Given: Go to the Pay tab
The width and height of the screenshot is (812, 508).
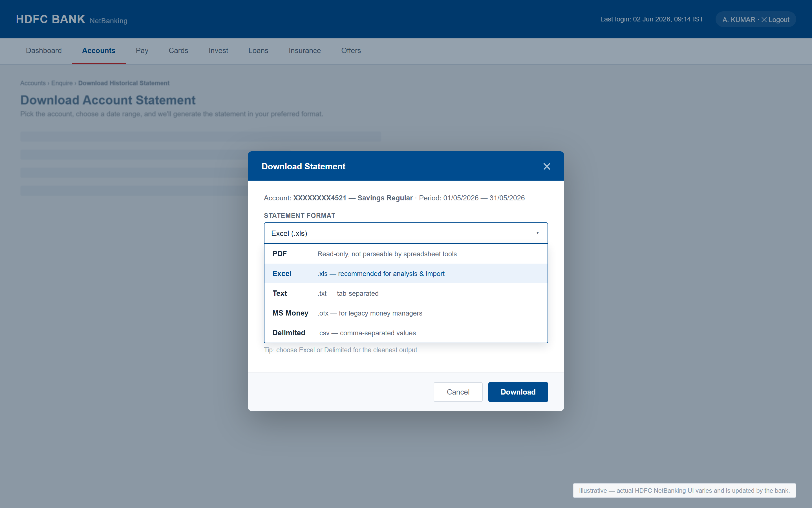Looking at the screenshot, I should [x=142, y=51].
